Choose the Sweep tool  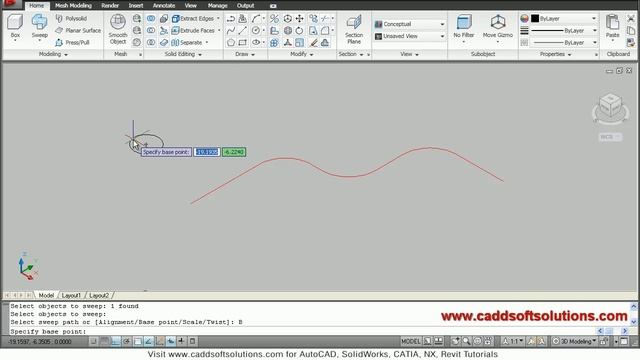[x=40, y=27]
